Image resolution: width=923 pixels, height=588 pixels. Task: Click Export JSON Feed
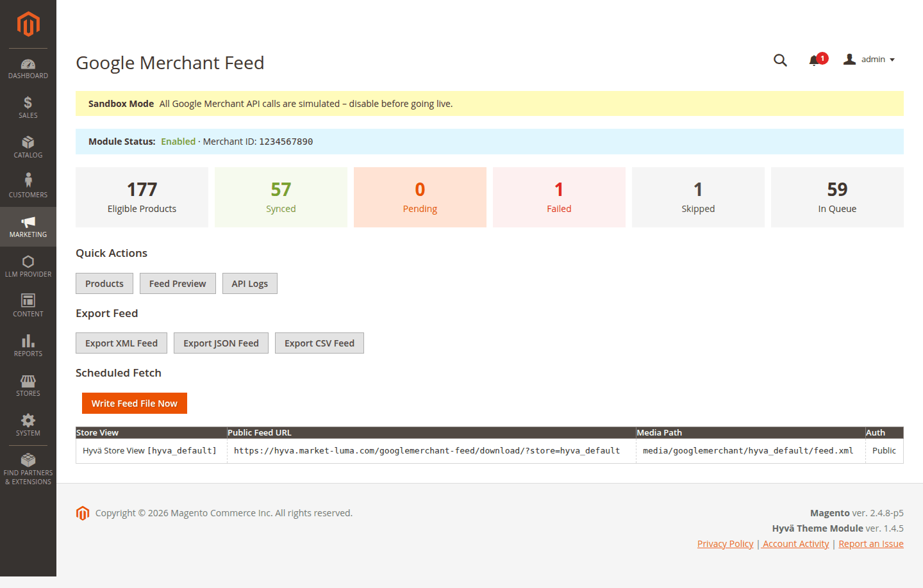[x=221, y=343]
